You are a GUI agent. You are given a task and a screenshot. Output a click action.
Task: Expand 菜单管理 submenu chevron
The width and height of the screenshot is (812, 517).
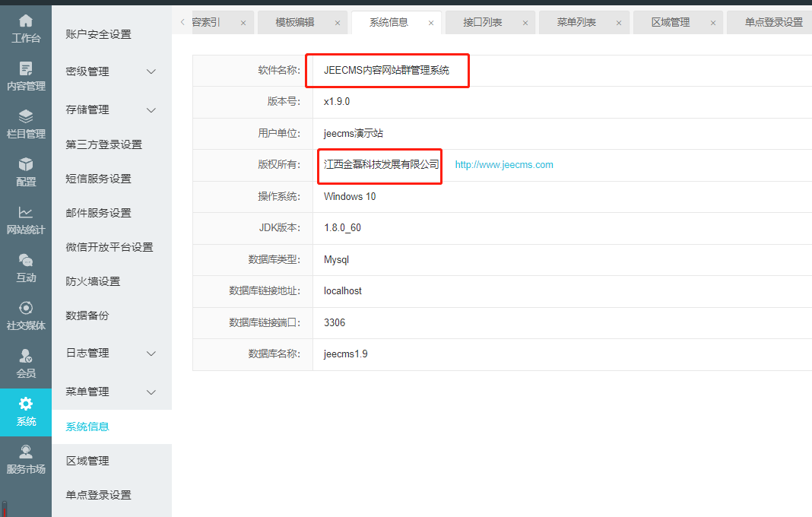tap(151, 392)
